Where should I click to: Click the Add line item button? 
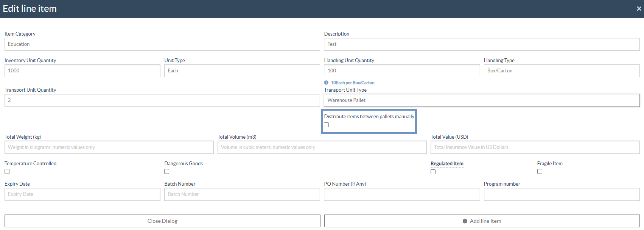[x=481, y=221]
